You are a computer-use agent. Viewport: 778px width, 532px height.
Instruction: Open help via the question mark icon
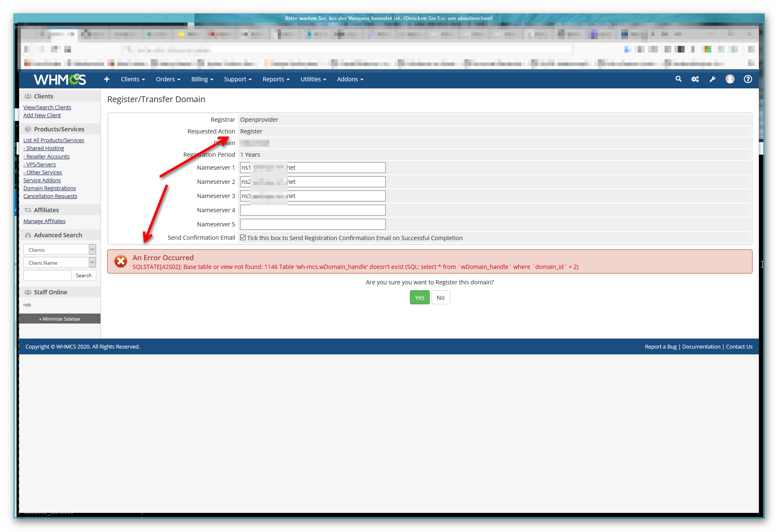pyautogui.click(x=748, y=79)
